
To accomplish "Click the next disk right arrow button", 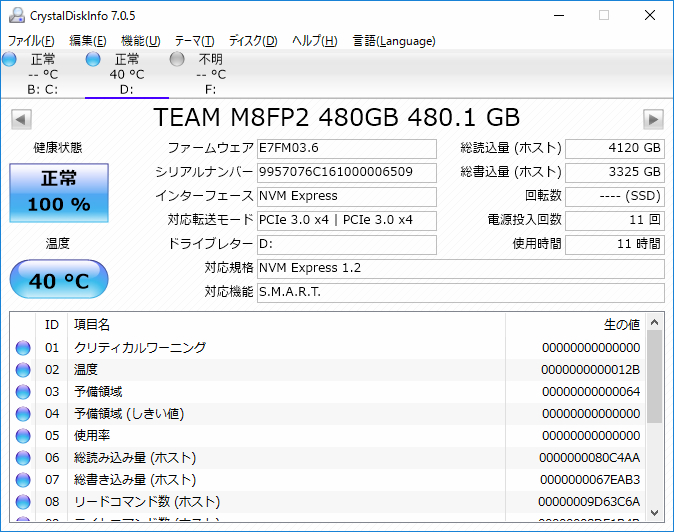I will tap(654, 119).
